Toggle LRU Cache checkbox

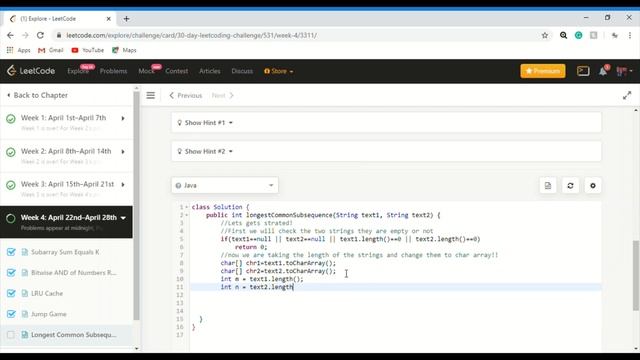(11, 293)
